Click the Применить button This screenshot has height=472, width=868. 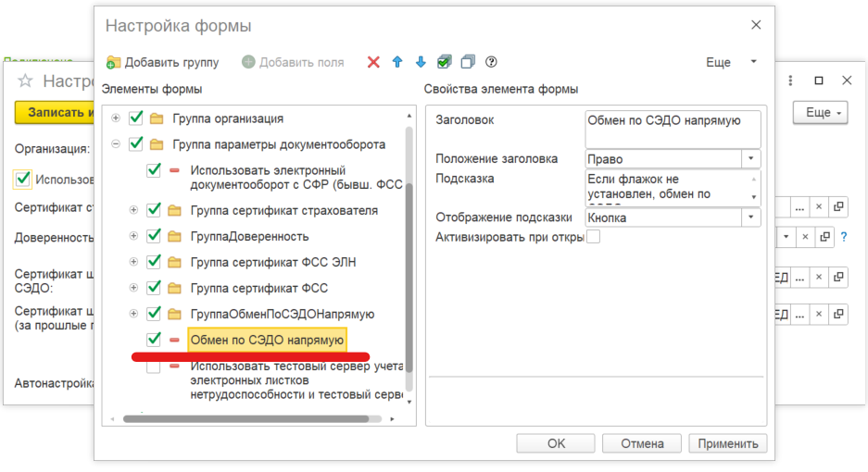tap(727, 443)
